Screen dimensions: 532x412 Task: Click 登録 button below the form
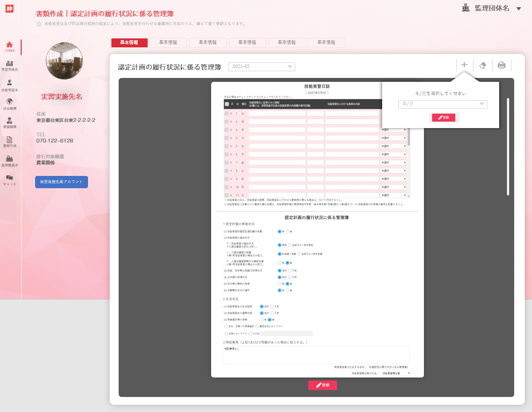pyautogui.click(x=323, y=385)
